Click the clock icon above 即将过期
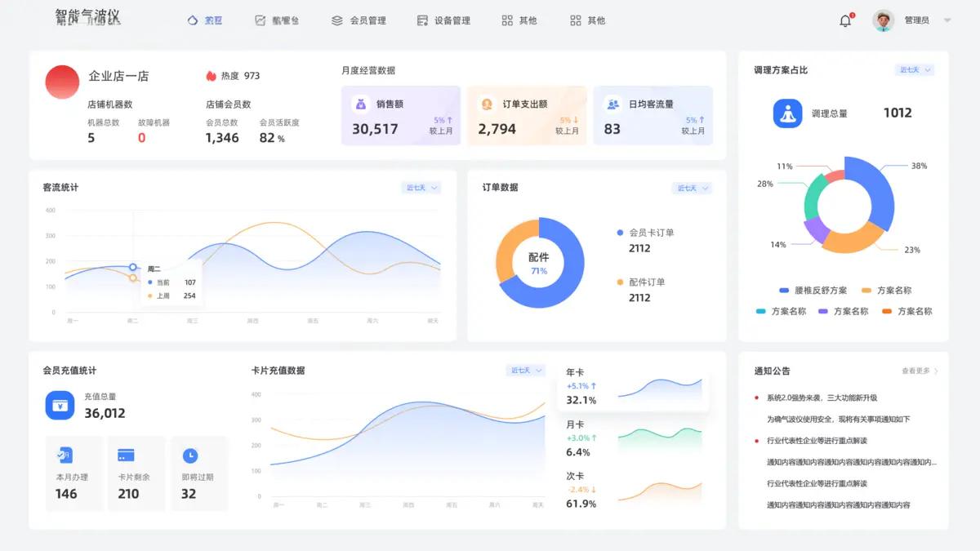The height and width of the screenshot is (551, 980). [189, 455]
